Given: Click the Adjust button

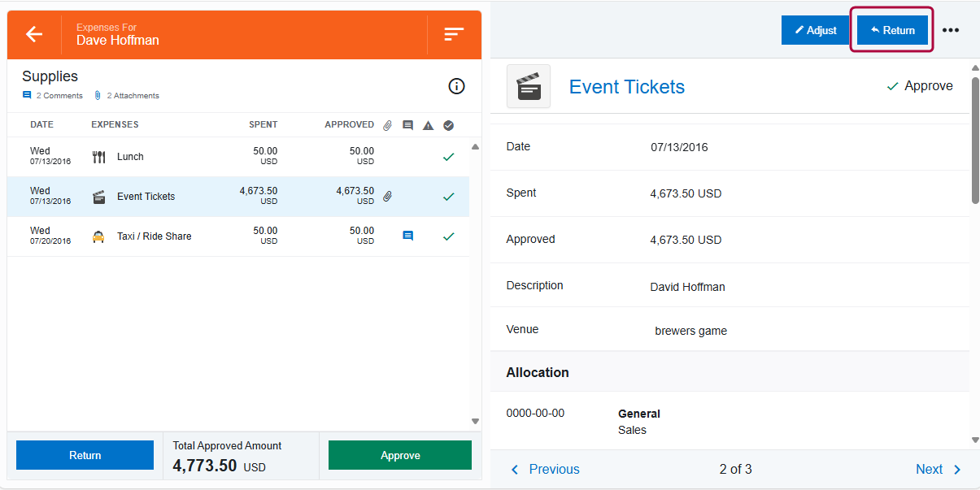Looking at the screenshot, I should (816, 30).
